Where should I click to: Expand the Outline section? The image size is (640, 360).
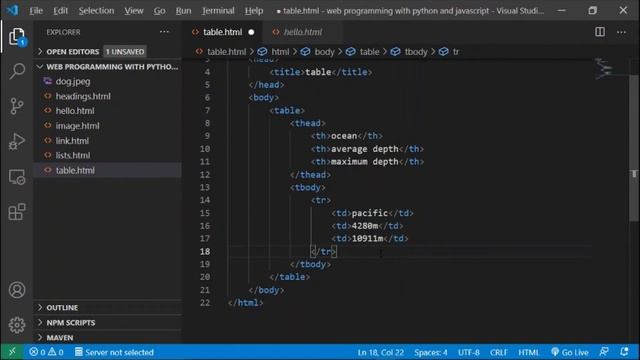(108, 307)
